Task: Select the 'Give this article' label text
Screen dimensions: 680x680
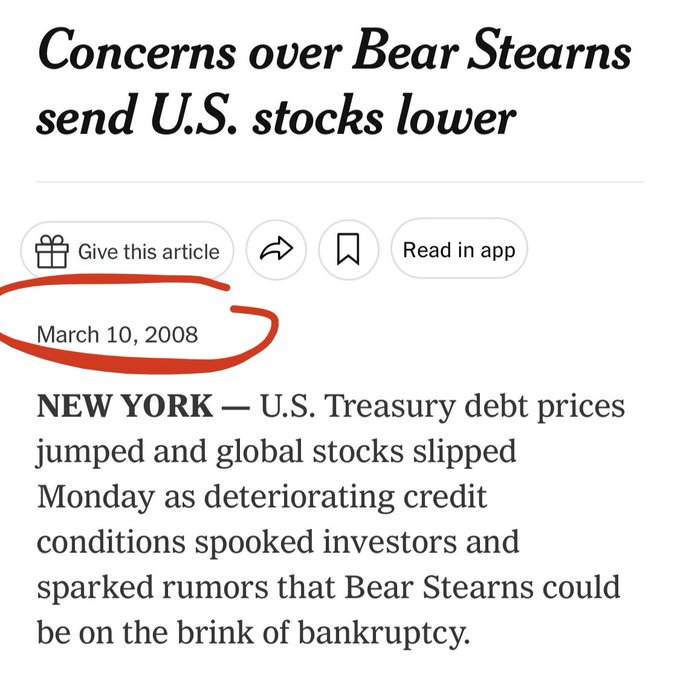Action: pyautogui.click(x=149, y=252)
